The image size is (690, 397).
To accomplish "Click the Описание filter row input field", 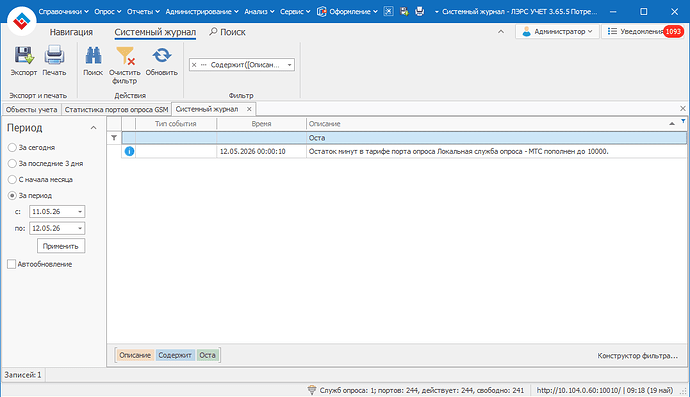I will pyautogui.click(x=496, y=138).
